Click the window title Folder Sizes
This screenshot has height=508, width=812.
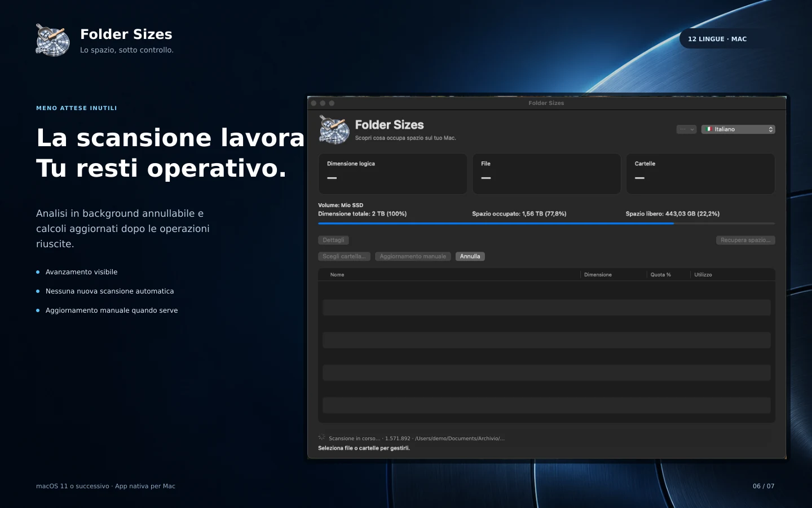point(546,103)
